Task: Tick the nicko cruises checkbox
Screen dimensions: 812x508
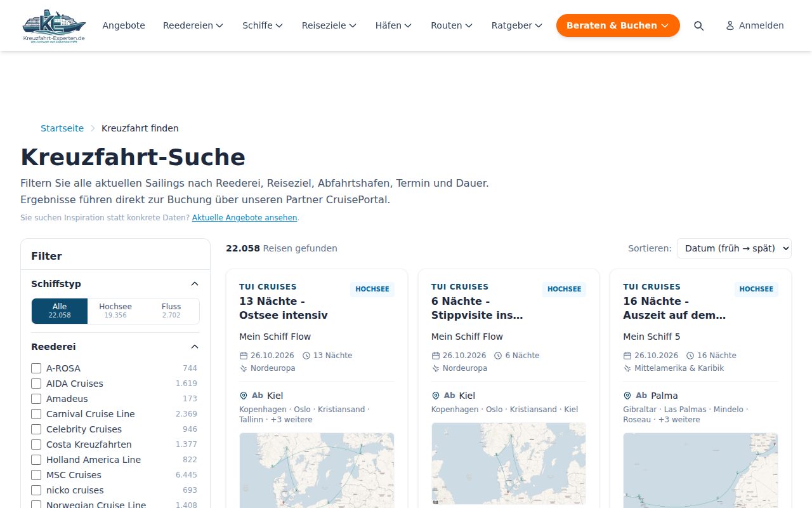Action: click(36, 490)
